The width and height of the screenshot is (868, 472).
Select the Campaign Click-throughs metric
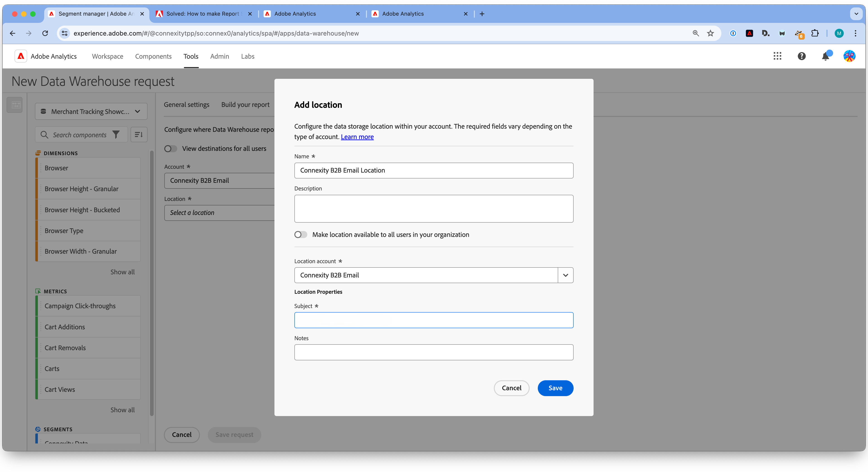point(88,306)
